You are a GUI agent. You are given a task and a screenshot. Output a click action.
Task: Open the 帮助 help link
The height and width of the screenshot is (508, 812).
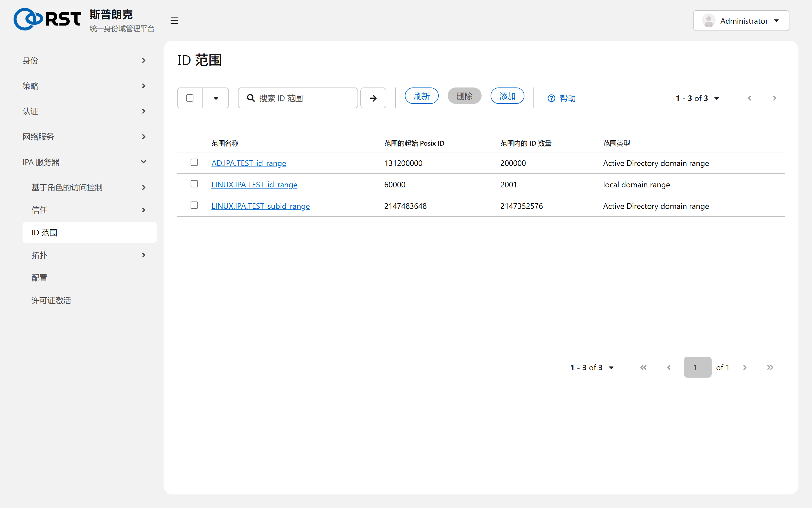point(561,98)
